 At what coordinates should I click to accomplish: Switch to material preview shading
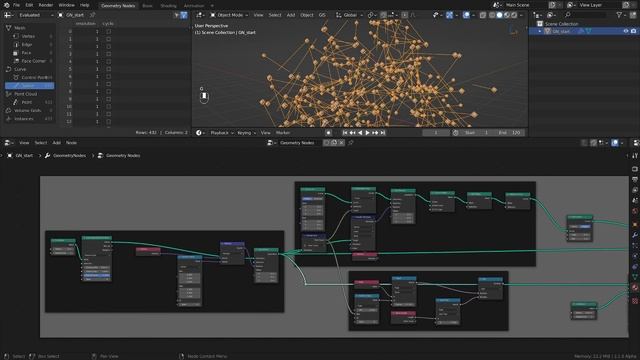[x=507, y=15]
